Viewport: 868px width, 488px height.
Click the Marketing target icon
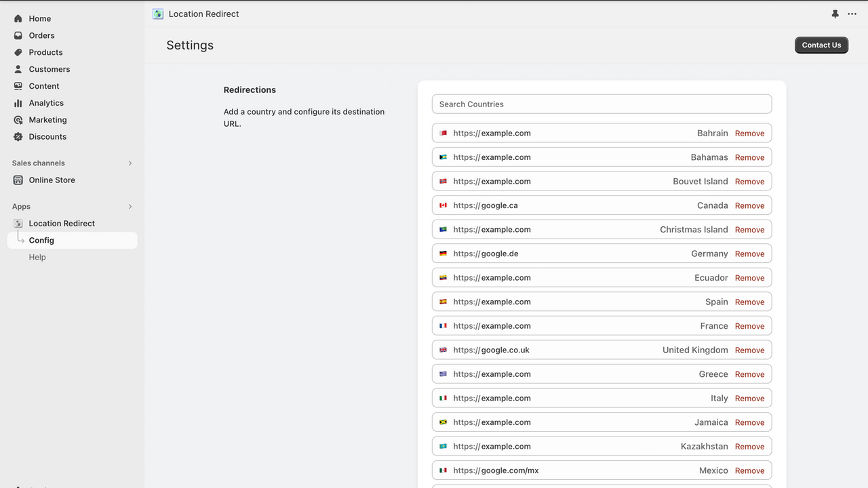[18, 120]
